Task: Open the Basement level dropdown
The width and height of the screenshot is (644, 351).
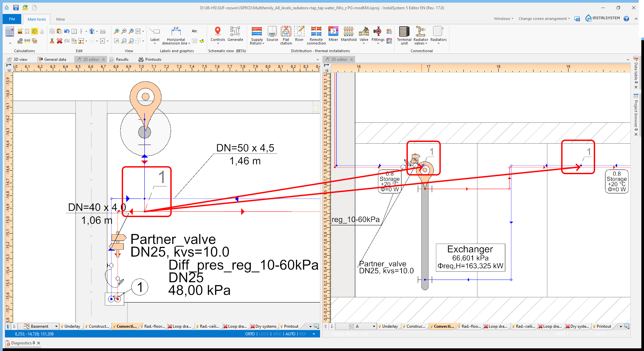Action: 56,326
